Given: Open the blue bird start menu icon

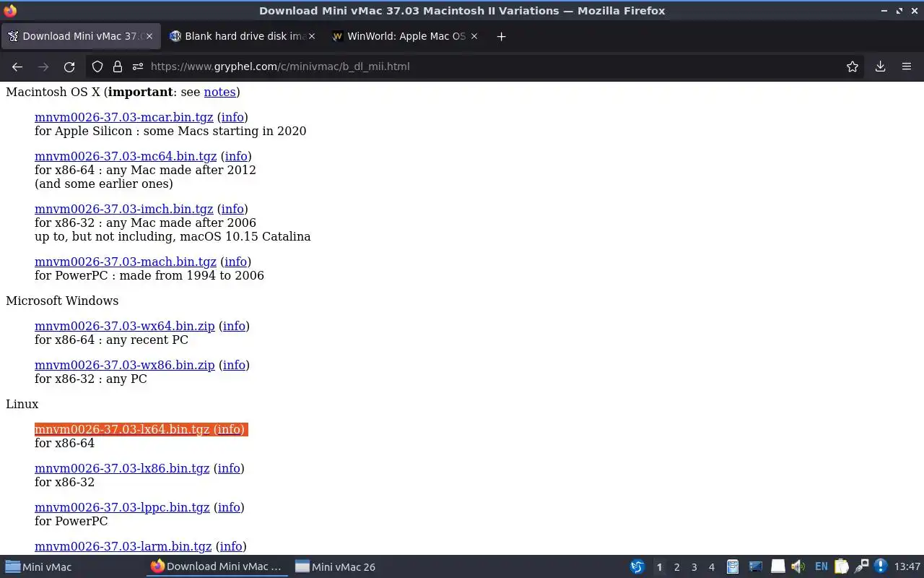Looking at the screenshot, I should (x=637, y=566).
